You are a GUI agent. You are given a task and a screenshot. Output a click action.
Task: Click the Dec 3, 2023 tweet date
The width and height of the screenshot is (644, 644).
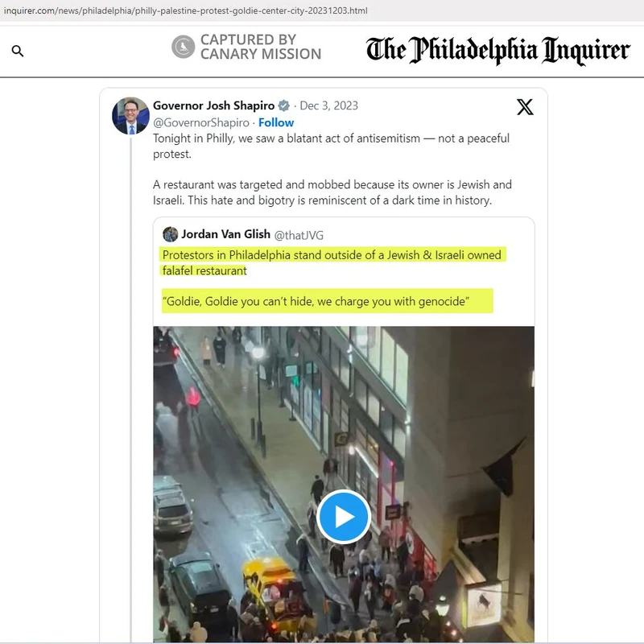328,105
